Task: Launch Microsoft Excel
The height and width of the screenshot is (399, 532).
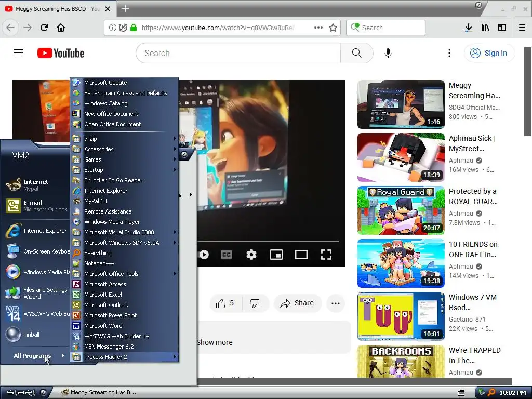Action: point(124,295)
